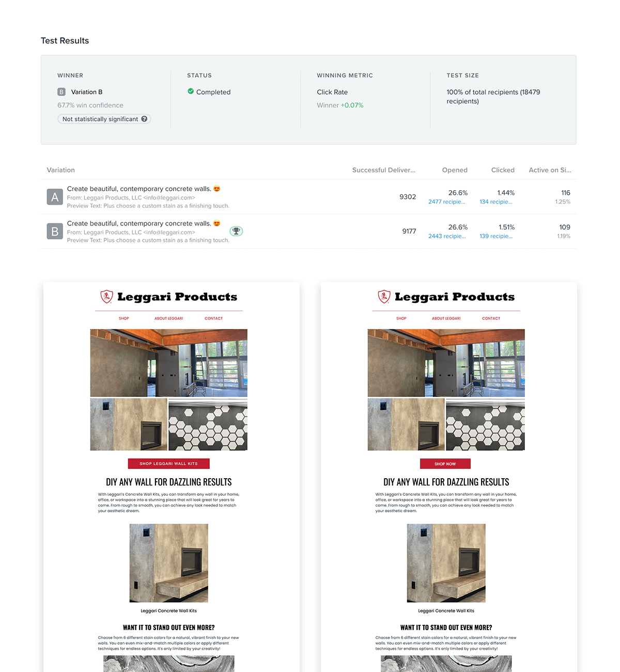This screenshot has height=672, width=620.
Task: Click the help icon beside Not statistically significant
Action: tap(144, 119)
